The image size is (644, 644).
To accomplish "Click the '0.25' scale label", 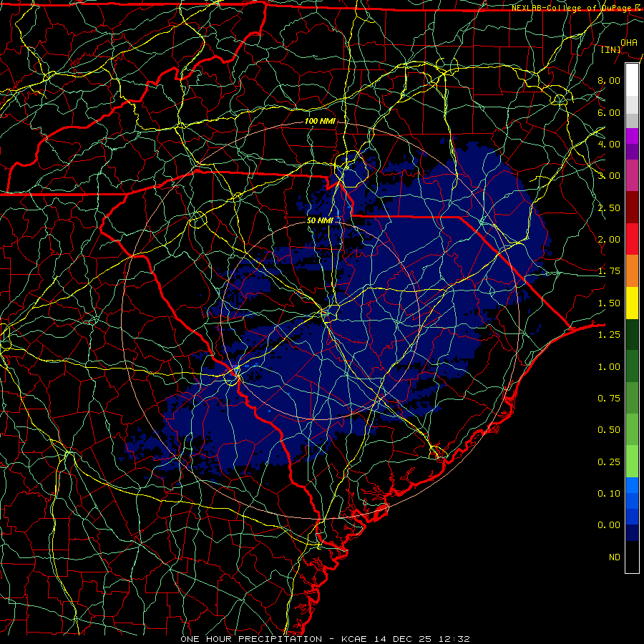I will pyautogui.click(x=609, y=462).
